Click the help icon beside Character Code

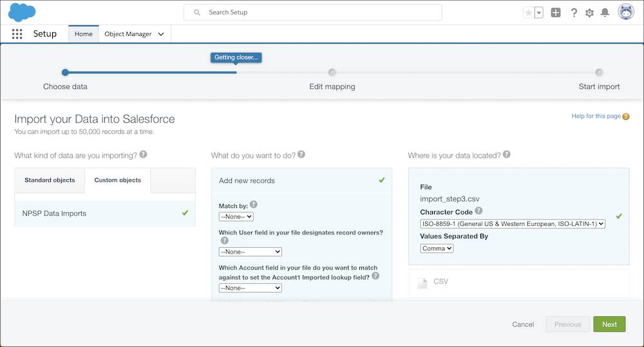(479, 211)
